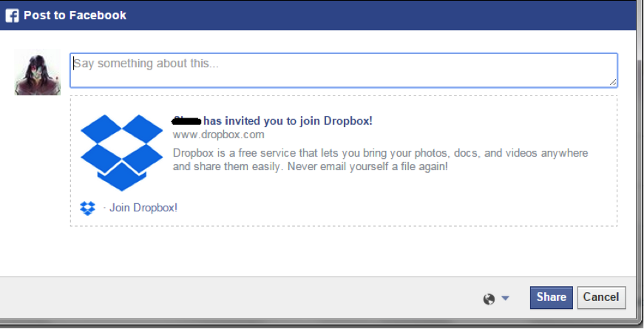This screenshot has height=329, width=644.
Task: Click the textarea resize grip corner
Action: pos(612,82)
